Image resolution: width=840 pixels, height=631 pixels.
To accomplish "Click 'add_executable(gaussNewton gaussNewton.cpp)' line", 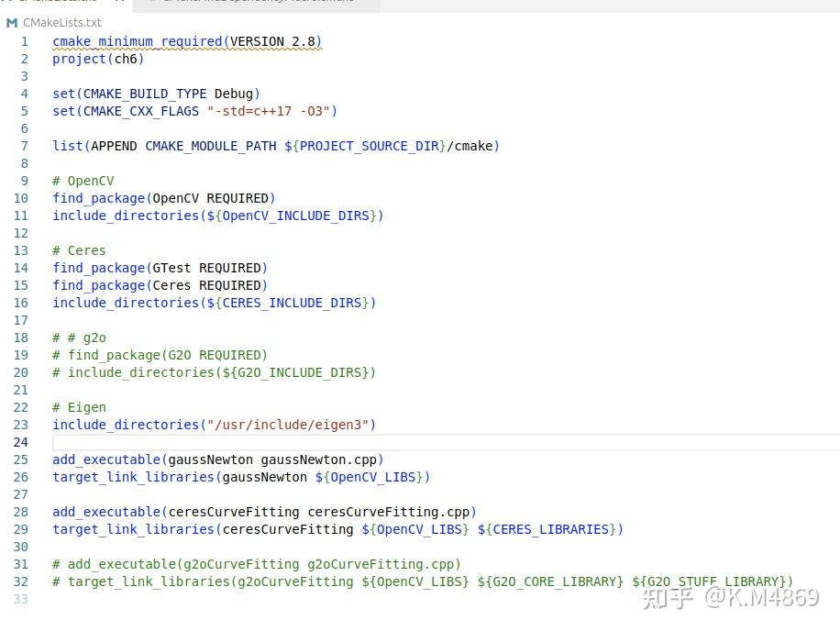I will point(218,459).
